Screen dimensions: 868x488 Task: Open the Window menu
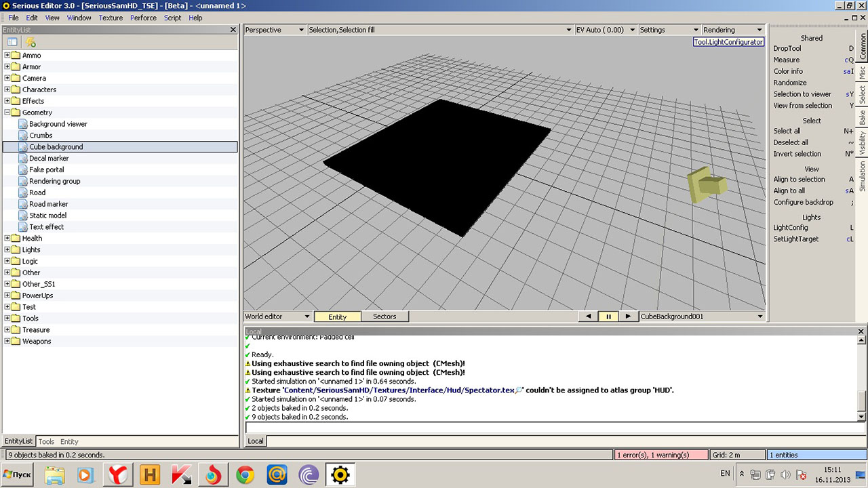coord(79,18)
